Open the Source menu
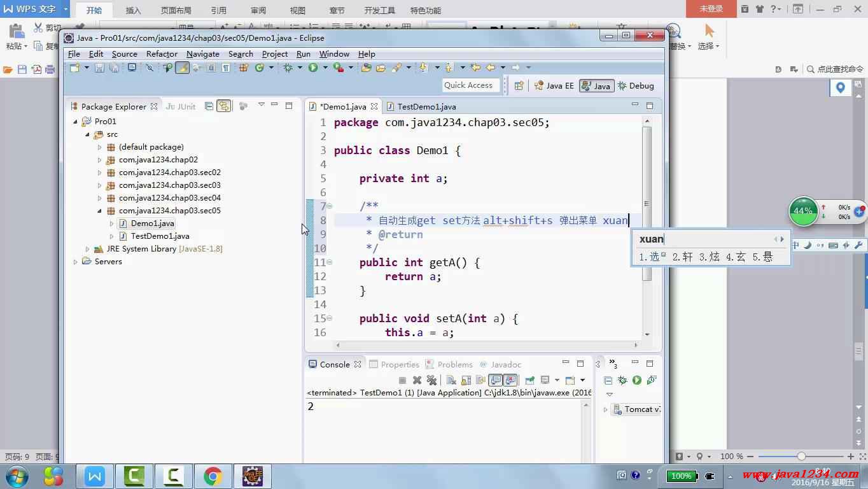 [x=125, y=54]
